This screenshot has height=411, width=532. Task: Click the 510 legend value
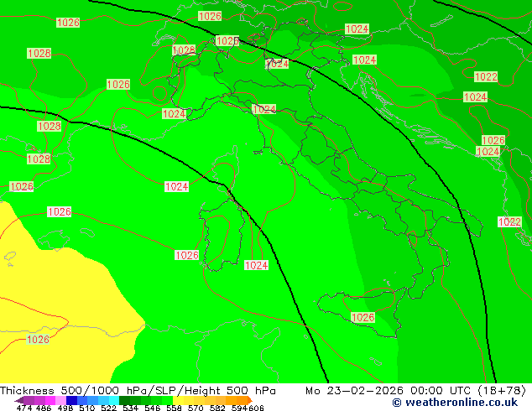coord(87,408)
